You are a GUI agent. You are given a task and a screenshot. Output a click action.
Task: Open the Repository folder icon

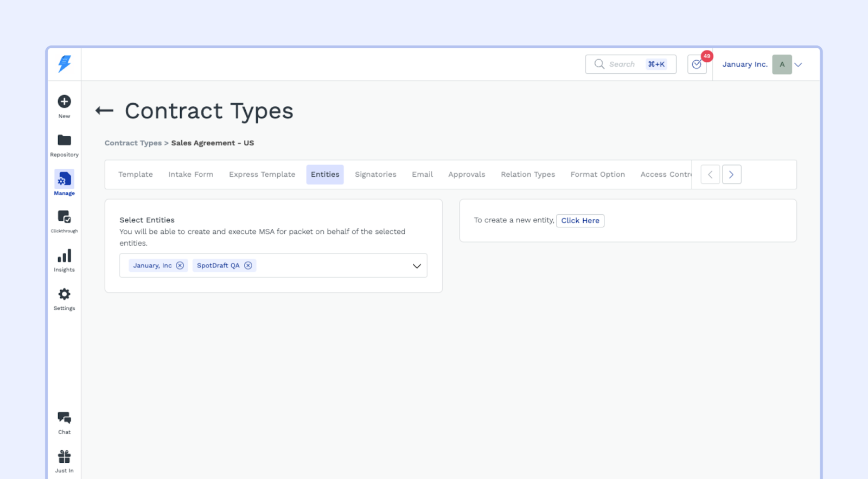[x=64, y=140]
